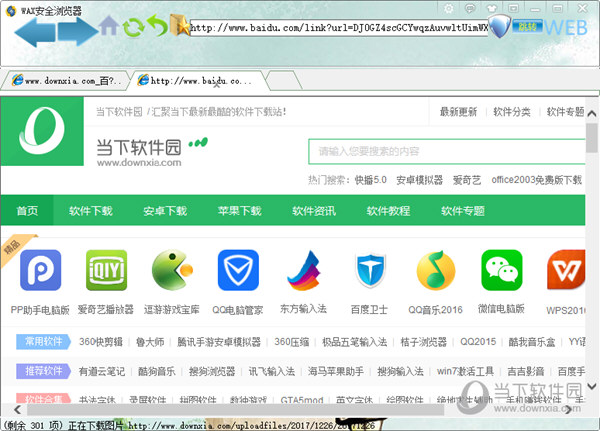Viewport: 600px width, 431px height.
Task: Open a new blank tab
Action: pos(283,80)
